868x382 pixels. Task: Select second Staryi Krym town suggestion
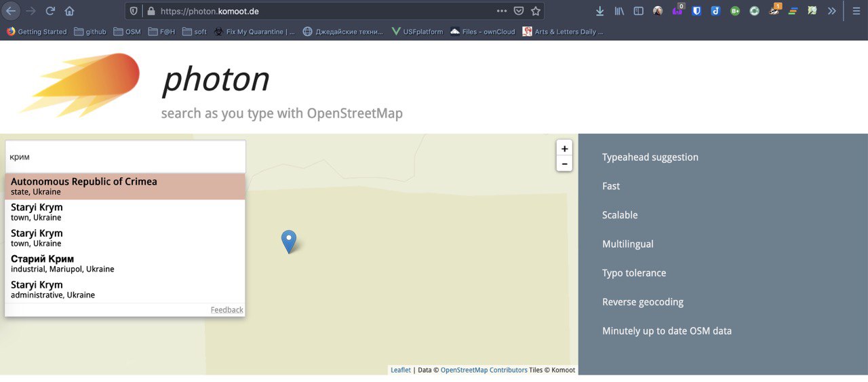click(x=125, y=238)
